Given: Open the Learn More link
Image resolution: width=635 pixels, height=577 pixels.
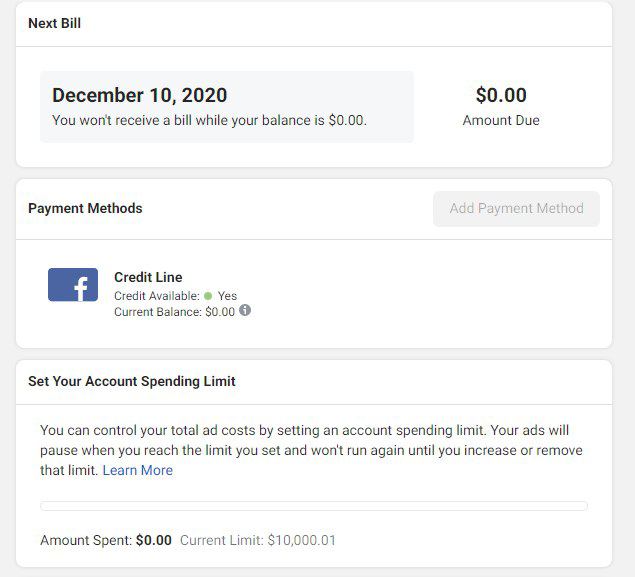Looking at the screenshot, I should coord(138,470).
